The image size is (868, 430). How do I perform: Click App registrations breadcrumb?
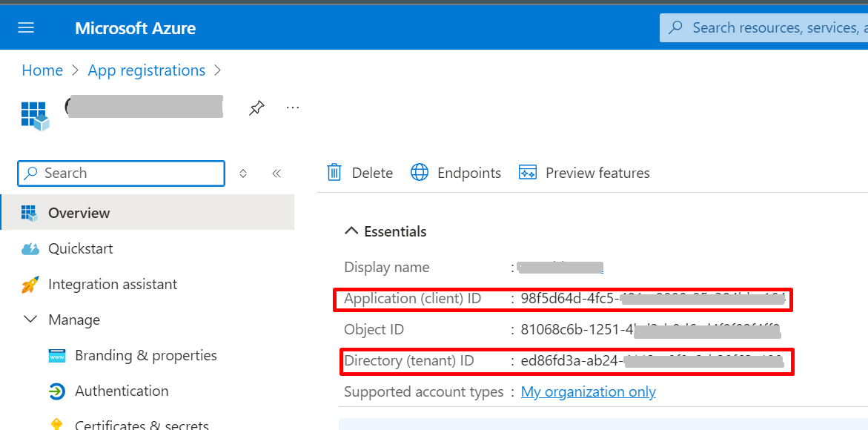pos(146,70)
